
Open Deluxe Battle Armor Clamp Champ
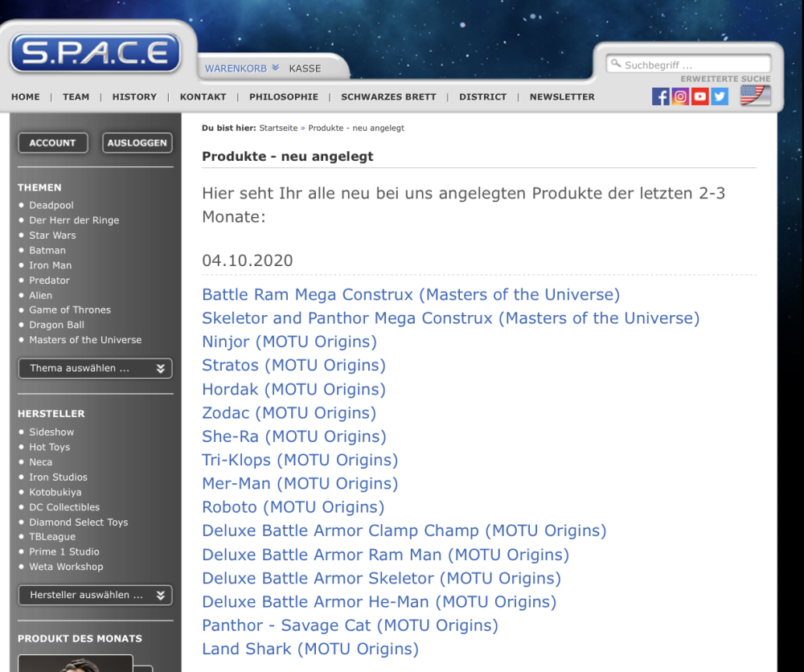click(x=404, y=531)
